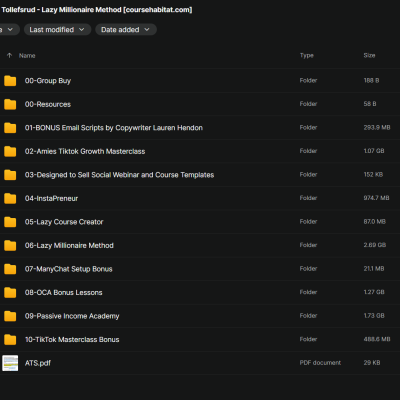
Task: Click the 04-InstaPreneur folder icon
Action: (10, 198)
